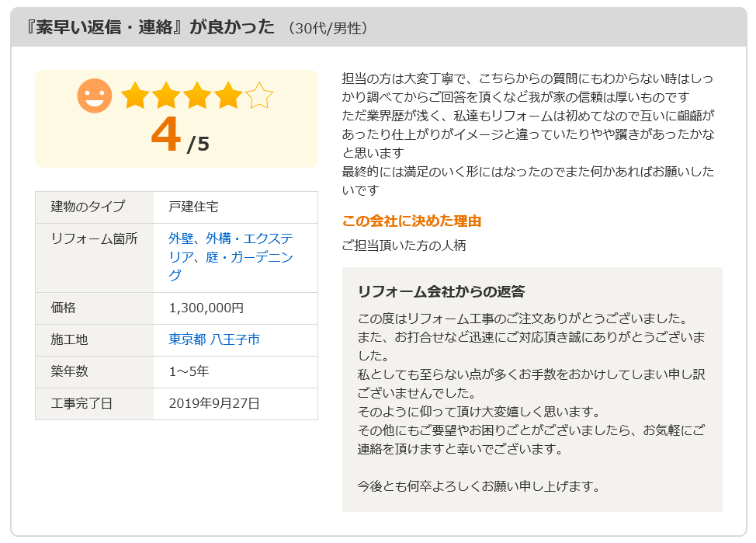Click the third filled rating star
The width and height of the screenshot is (756, 543).
pos(196,96)
